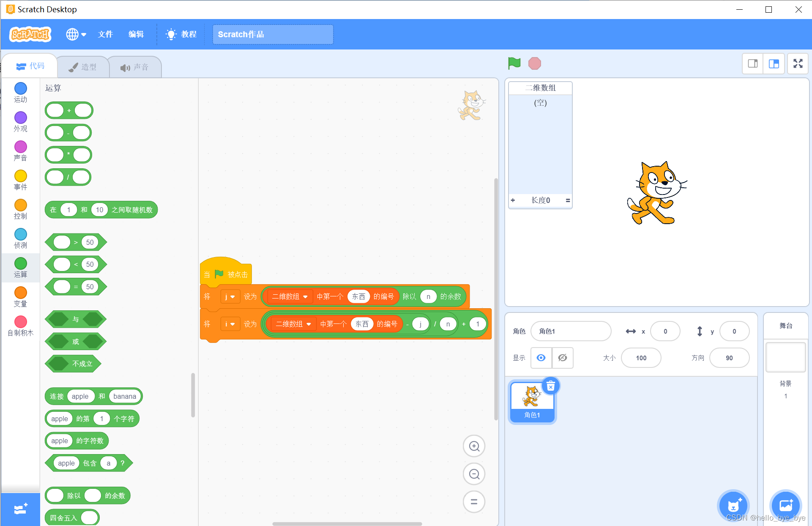Show the sprite with eye icon
Image resolution: width=812 pixels, height=526 pixels.
[541, 358]
